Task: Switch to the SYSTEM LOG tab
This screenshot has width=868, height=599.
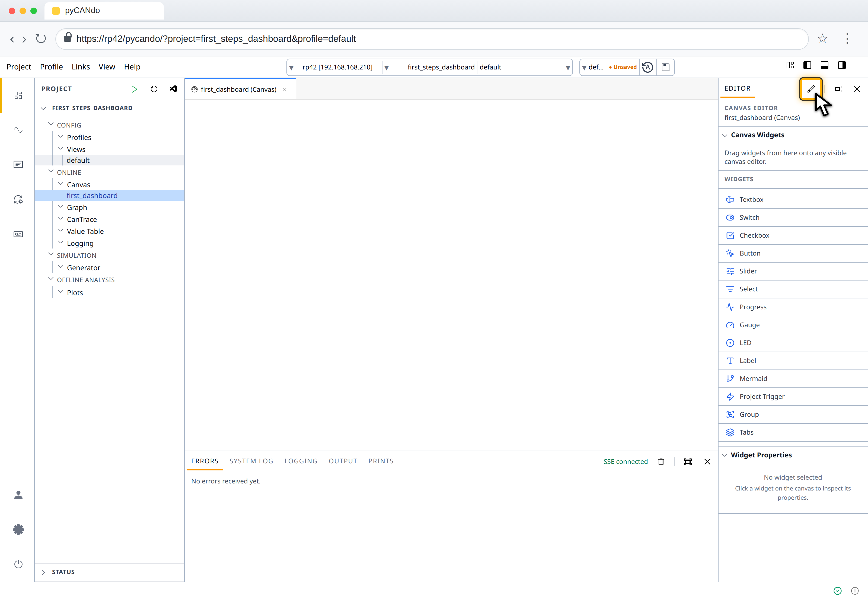Action: point(251,461)
